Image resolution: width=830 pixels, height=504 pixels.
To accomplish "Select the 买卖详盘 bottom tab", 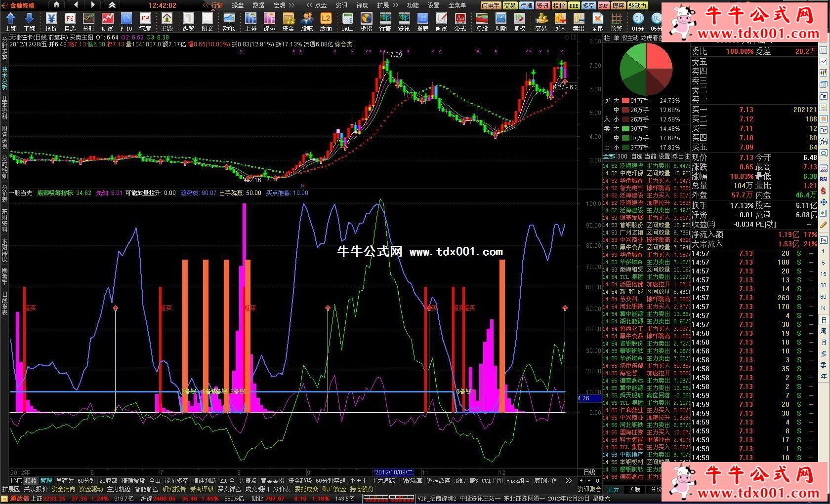I will pyautogui.click(x=230, y=489).
